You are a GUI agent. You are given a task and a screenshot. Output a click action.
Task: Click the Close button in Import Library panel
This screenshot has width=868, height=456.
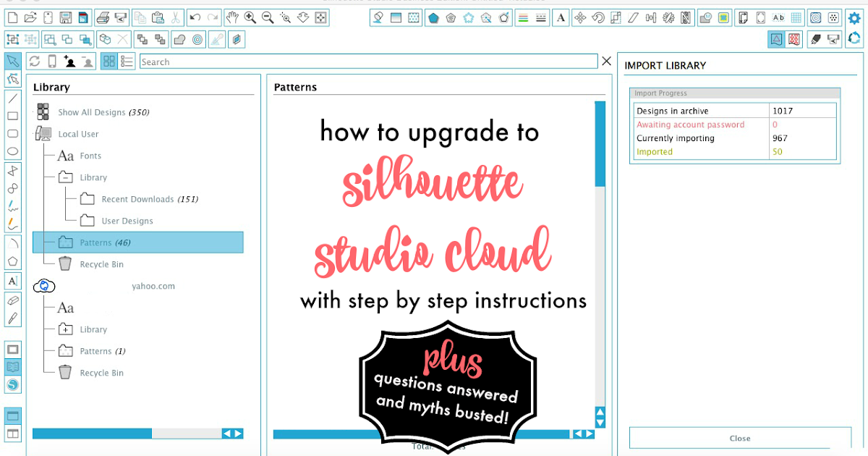[x=739, y=437]
